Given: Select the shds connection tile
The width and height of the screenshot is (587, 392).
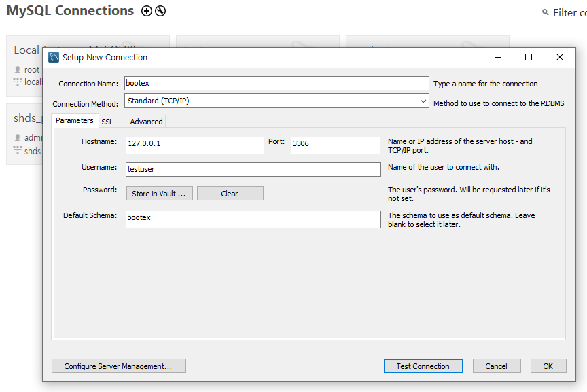Looking at the screenshot, I should pos(24,135).
